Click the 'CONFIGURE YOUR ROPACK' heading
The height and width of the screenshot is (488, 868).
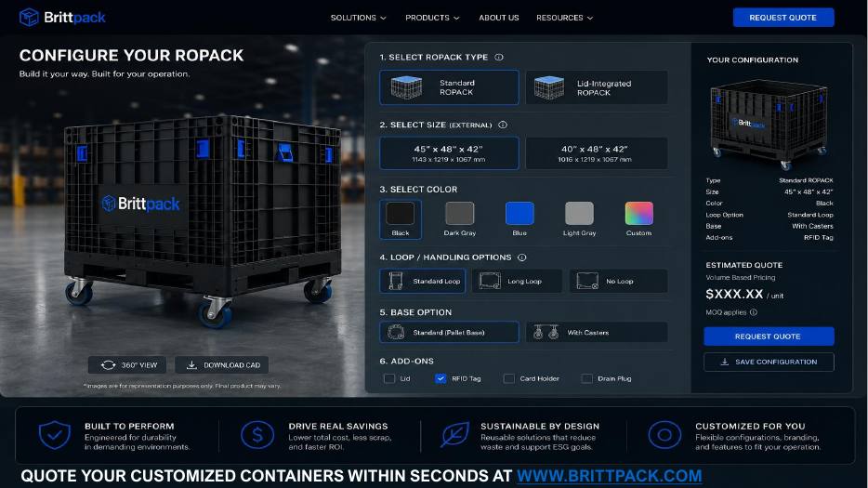(x=131, y=56)
